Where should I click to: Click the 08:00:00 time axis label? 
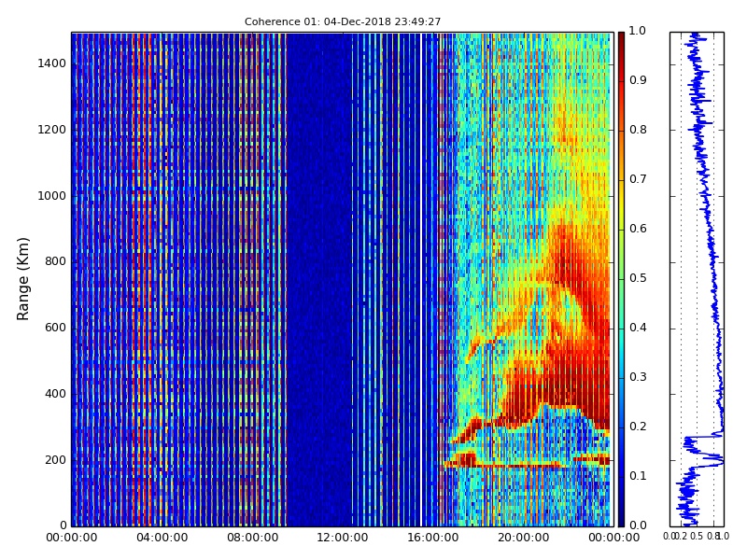252,538
